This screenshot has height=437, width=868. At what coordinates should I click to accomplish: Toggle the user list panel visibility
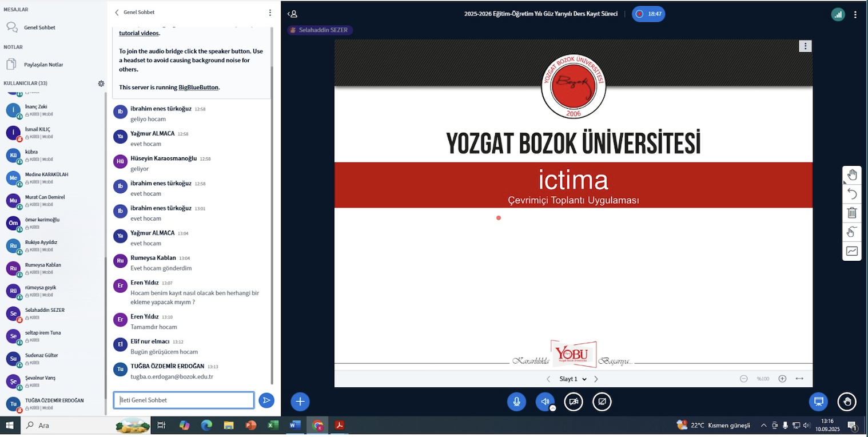(x=292, y=14)
